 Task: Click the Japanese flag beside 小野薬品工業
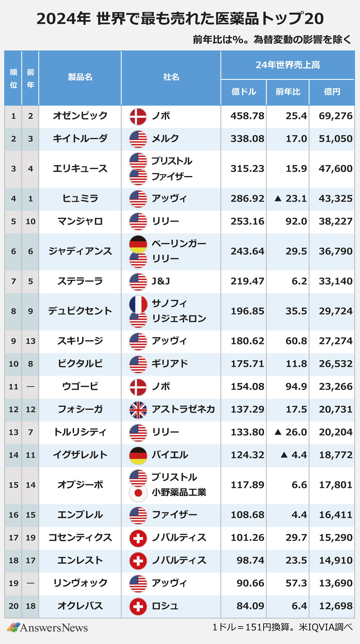(138, 493)
